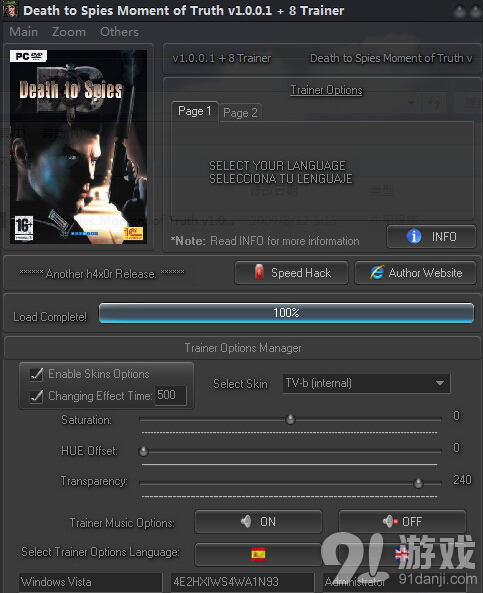The width and height of the screenshot is (483, 593).
Task: Switch to Page 1 tab
Action: [194, 111]
